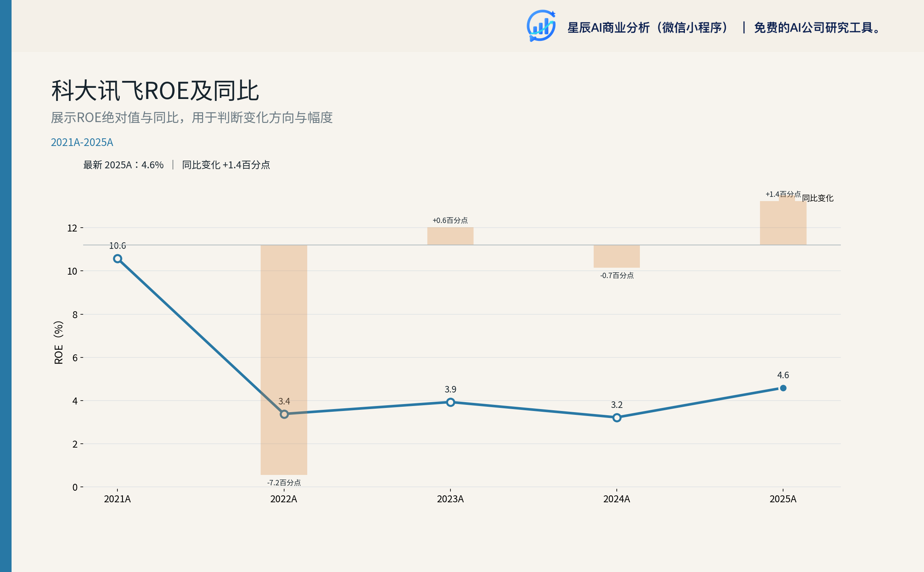
Task: Click the y-axis tick 12
Action: click(72, 228)
